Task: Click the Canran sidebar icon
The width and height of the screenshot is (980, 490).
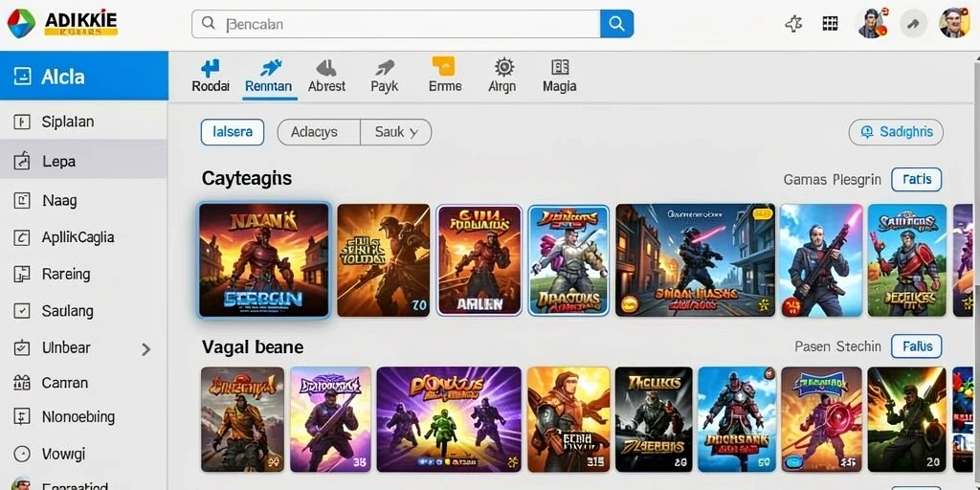Action: [22, 383]
